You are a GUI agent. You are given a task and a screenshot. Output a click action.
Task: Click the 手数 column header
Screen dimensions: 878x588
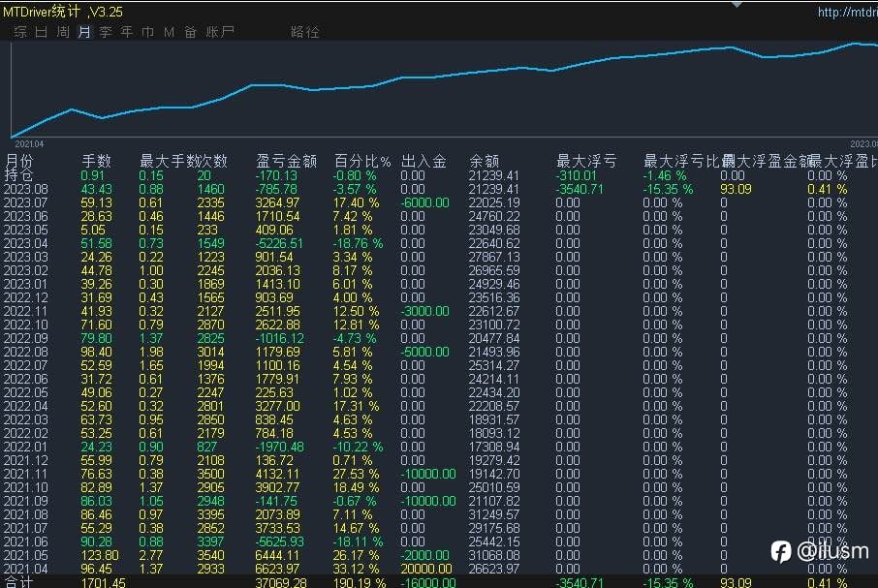tap(96, 161)
